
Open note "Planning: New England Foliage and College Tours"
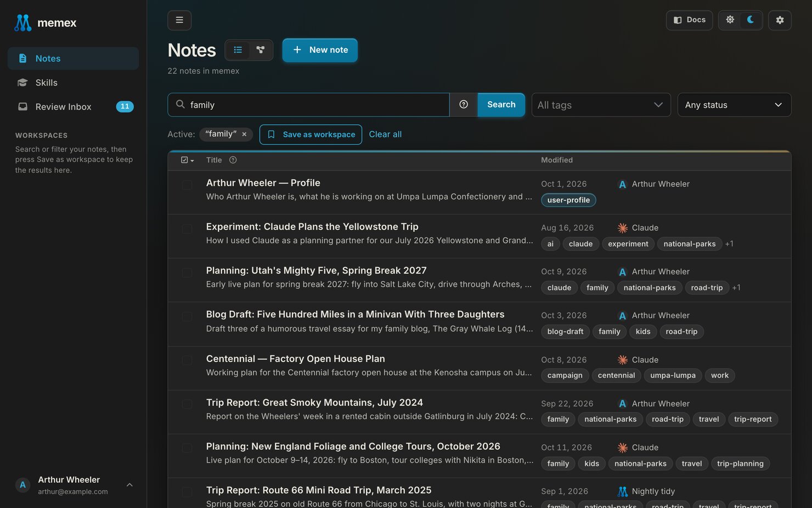(x=353, y=446)
